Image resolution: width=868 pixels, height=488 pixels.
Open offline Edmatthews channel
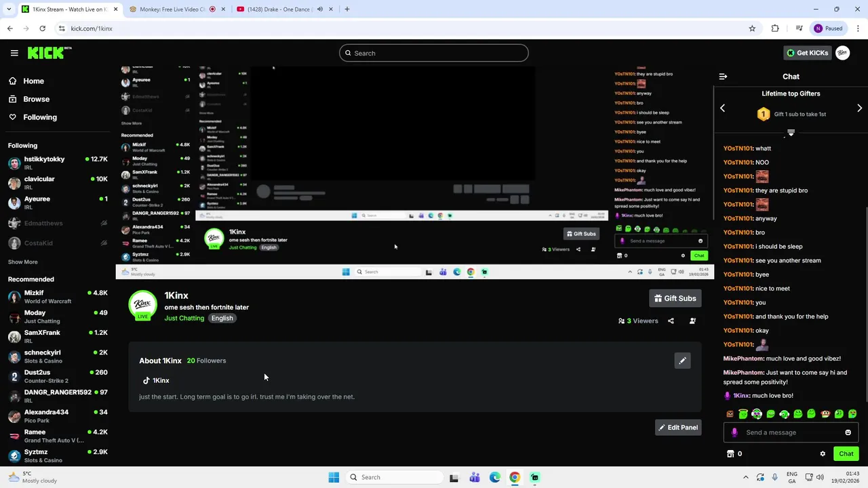coord(58,223)
